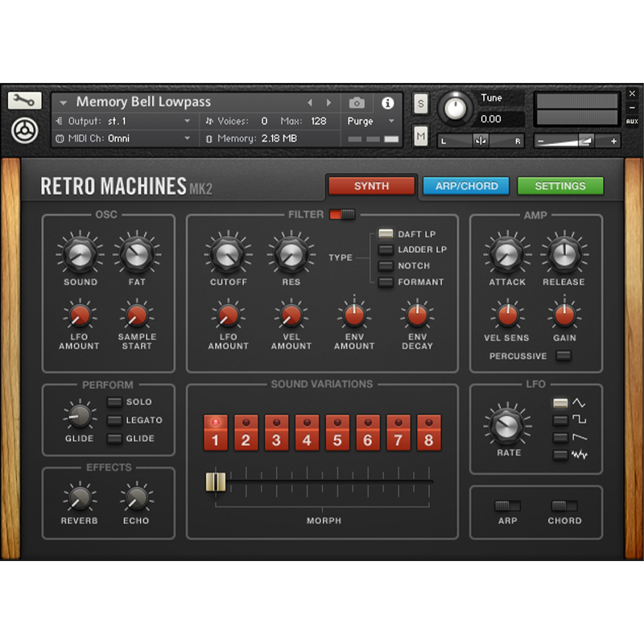Toggle the ARP switch on

coord(508,506)
